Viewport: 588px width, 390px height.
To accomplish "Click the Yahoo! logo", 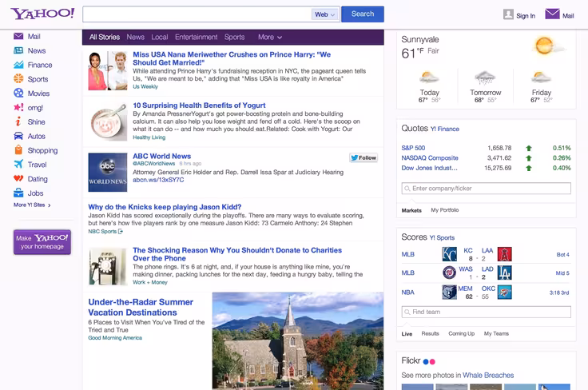I will [42, 14].
